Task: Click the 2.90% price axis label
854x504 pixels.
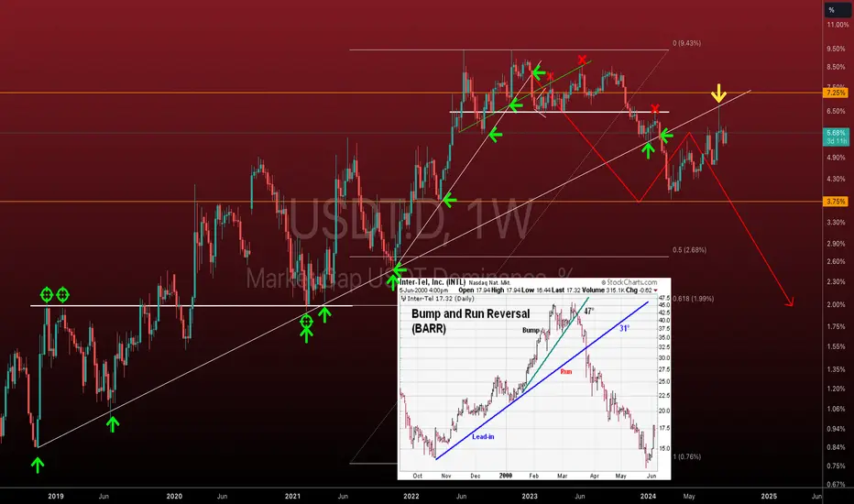Action: click(836, 244)
